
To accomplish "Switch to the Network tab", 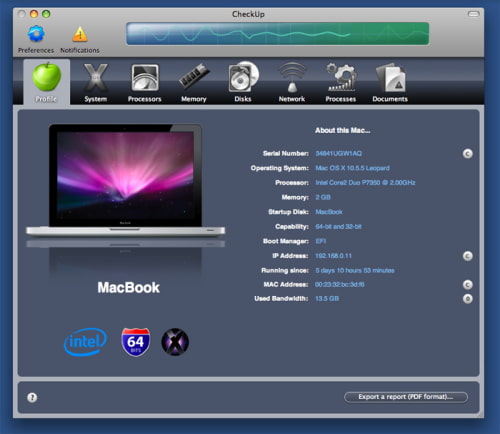I will 292,83.
